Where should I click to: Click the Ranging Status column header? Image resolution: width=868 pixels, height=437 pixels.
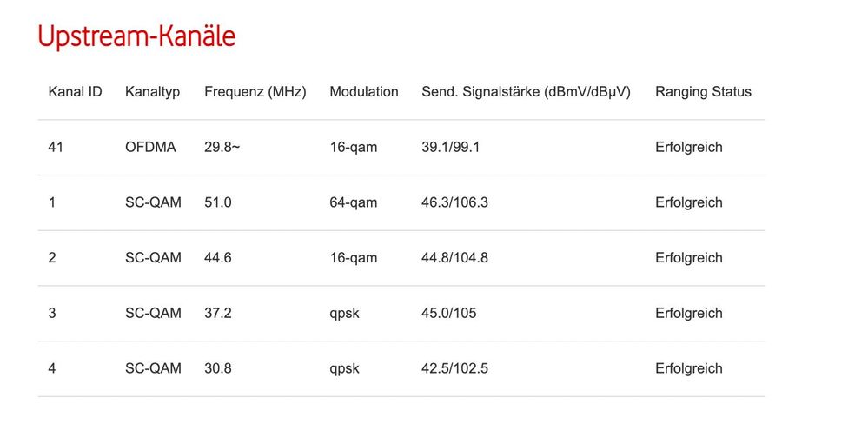(x=703, y=92)
